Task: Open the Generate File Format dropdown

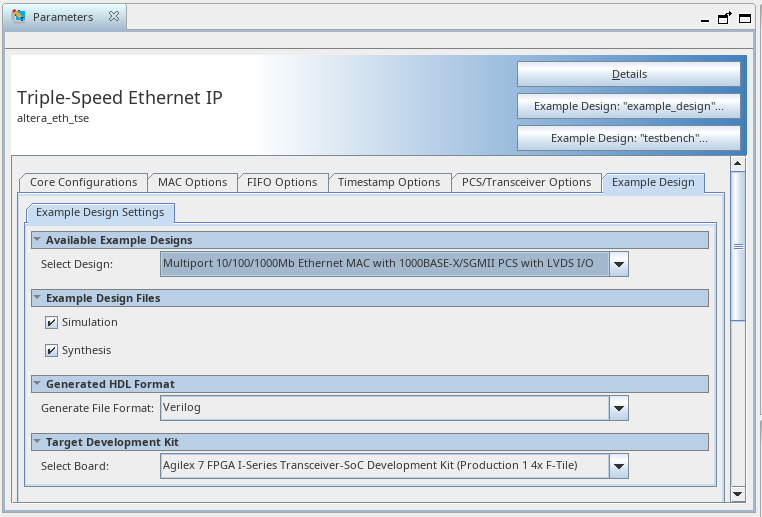Action: point(619,408)
